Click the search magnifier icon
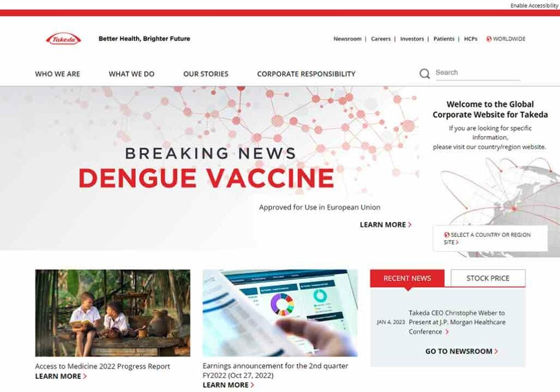This screenshot has width=560, height=392. 424,74
